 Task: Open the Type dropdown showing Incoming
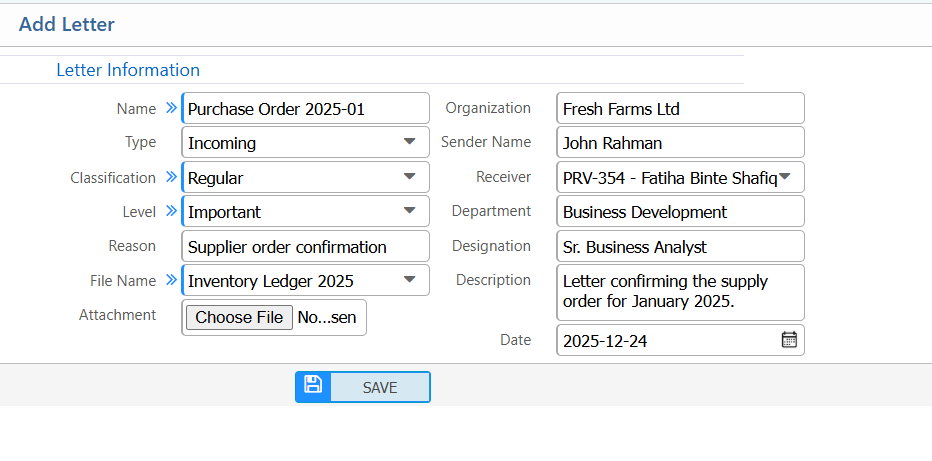tap(305, 143)
